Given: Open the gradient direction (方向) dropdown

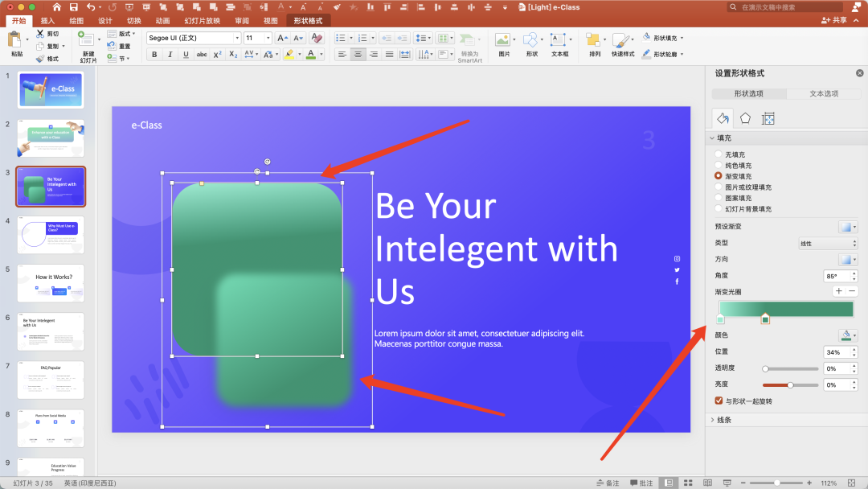Looking at the screenshot, I should point(848,259).
